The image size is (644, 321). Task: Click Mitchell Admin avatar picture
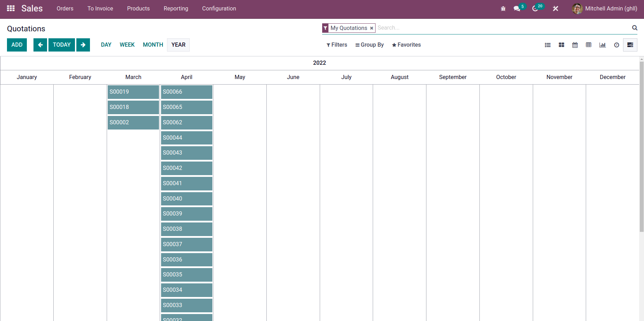577,9
